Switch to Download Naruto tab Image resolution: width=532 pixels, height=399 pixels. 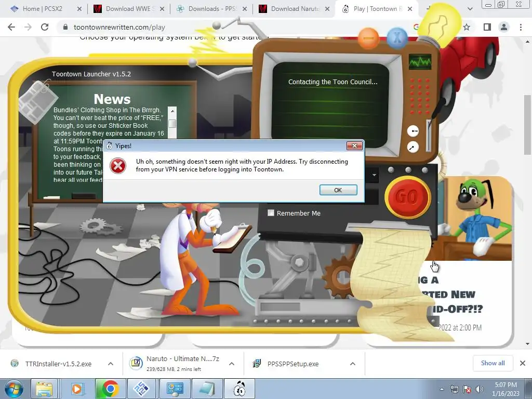[294, 9]
